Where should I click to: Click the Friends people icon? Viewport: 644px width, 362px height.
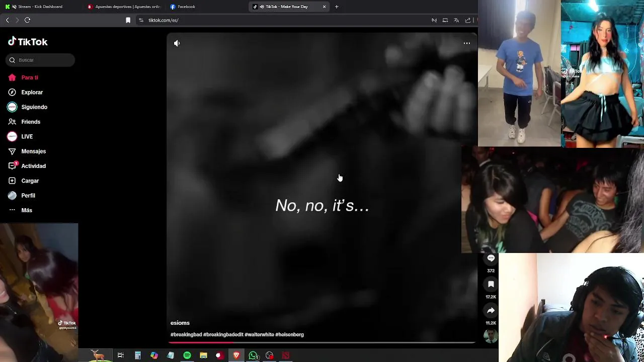tap(12, 122)
